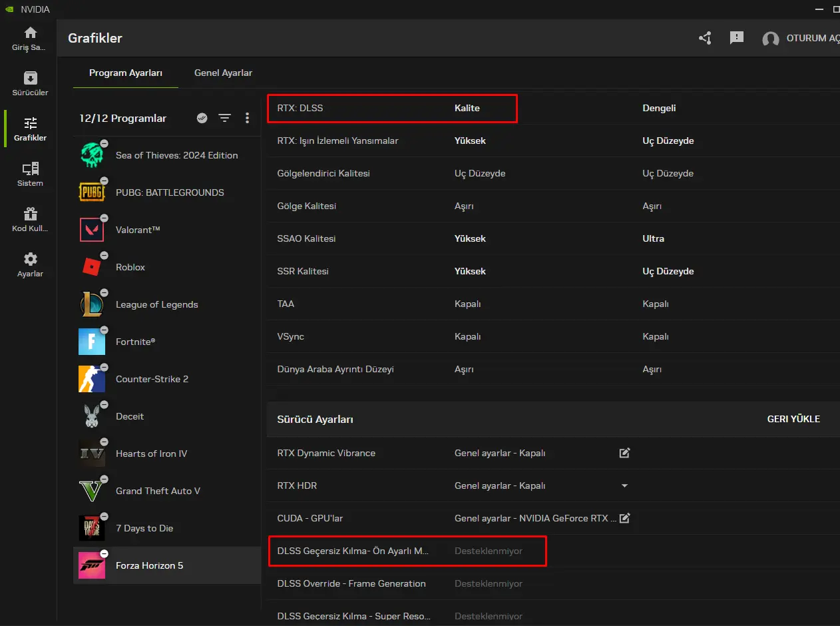Click the Roblox game icon
The width and height of the screenshot is (840, 626).
coord(92,267)
